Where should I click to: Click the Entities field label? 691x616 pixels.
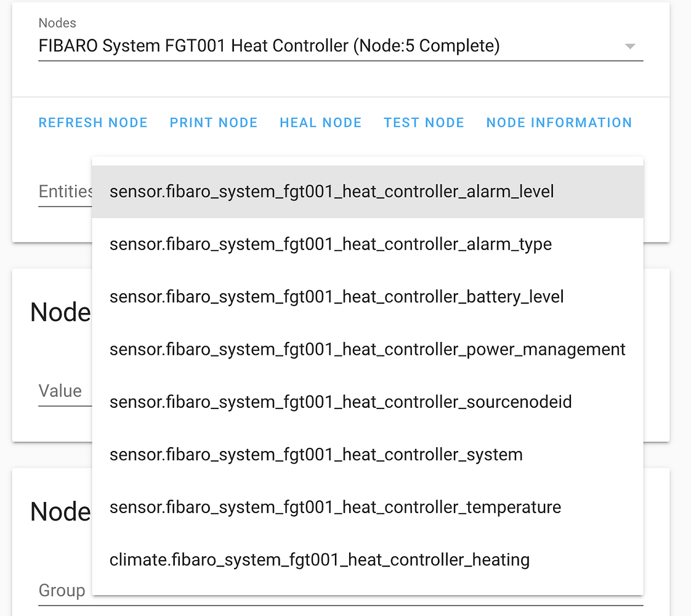coord(63,192)
